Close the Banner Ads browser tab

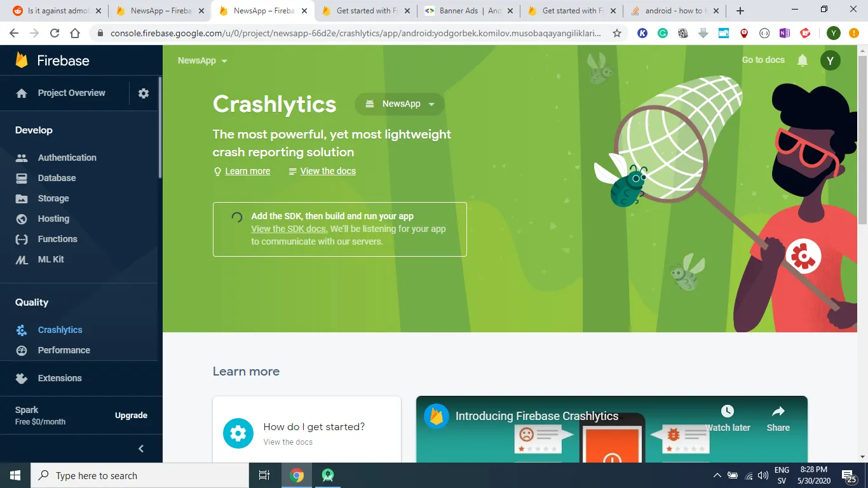tap(510, 11)
